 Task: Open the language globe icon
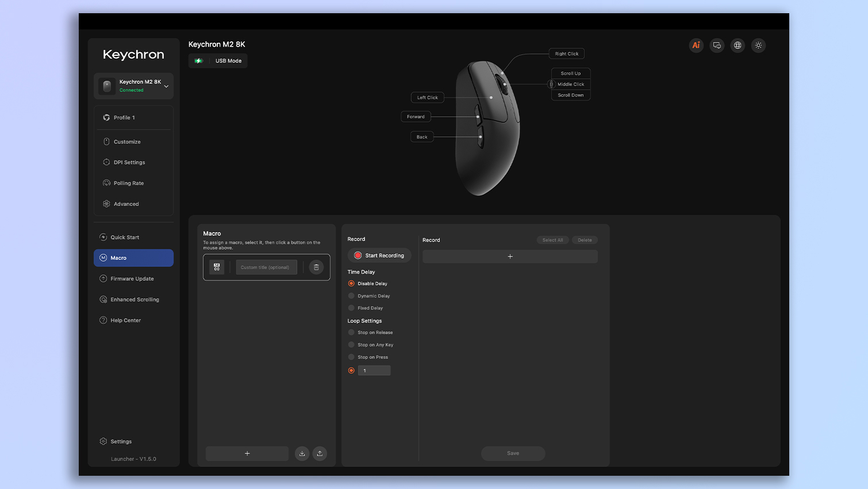(738, 45)
